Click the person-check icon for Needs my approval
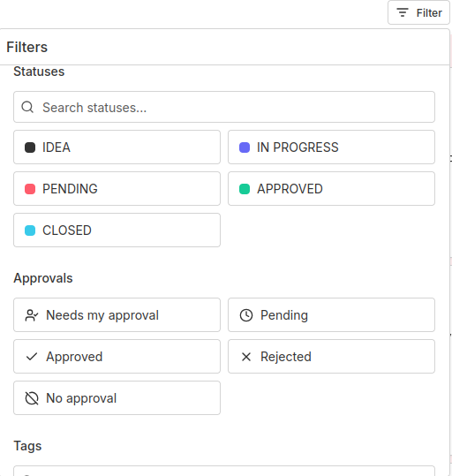452x476 pixels. 32,315
